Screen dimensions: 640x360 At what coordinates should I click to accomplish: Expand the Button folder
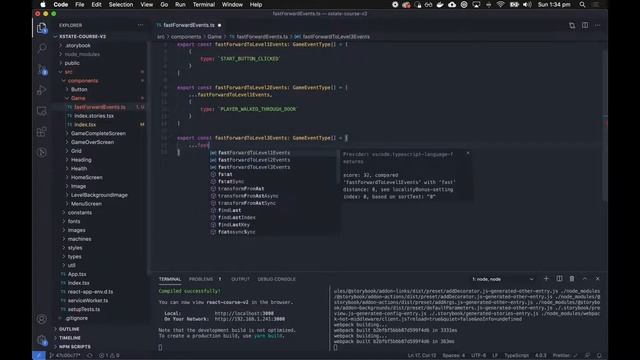[x=79, y=89]
